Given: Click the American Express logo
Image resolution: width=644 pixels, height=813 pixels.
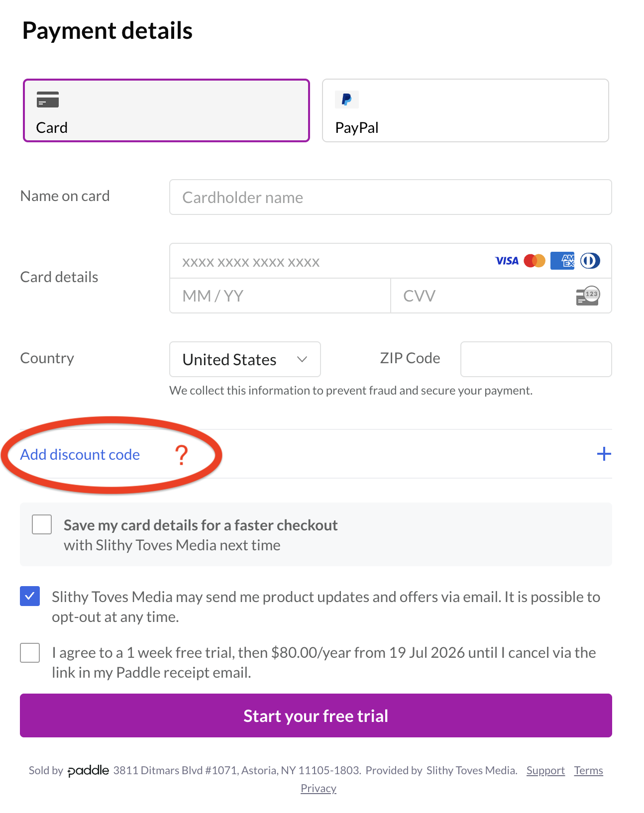Looking at the screenshot, I should (x=562, y=261).
